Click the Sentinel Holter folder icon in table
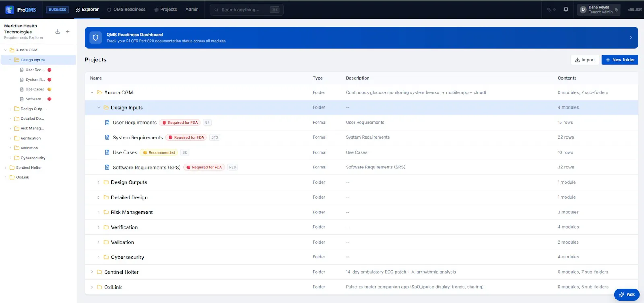644x303 pixels. (99, 272)
